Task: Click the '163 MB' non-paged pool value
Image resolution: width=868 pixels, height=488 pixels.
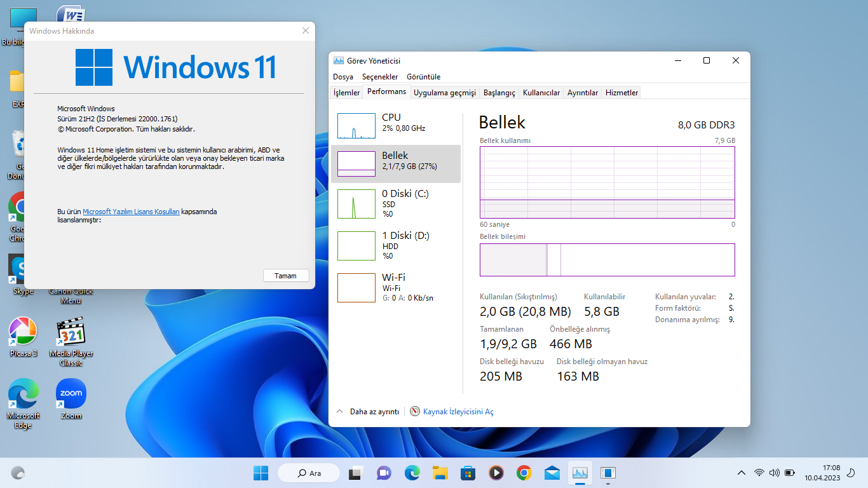Action: [x=578, y=376]
